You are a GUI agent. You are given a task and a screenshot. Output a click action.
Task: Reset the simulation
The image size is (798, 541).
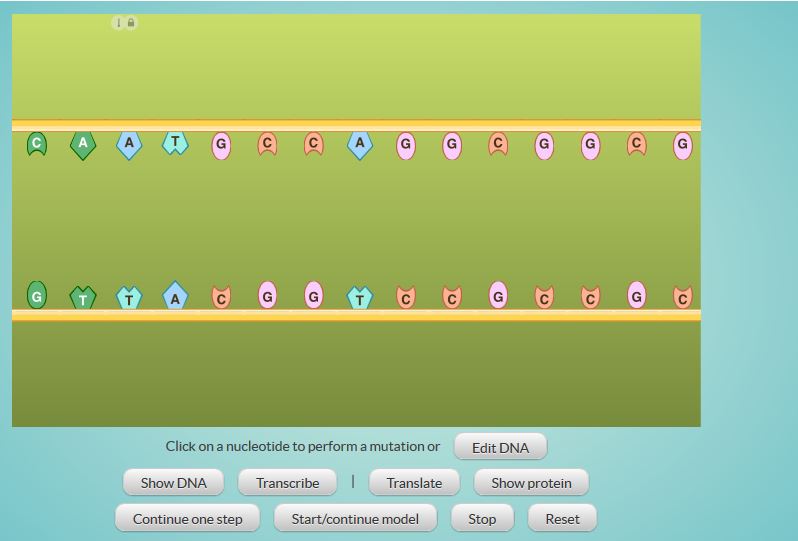click(x=562, y=518)
